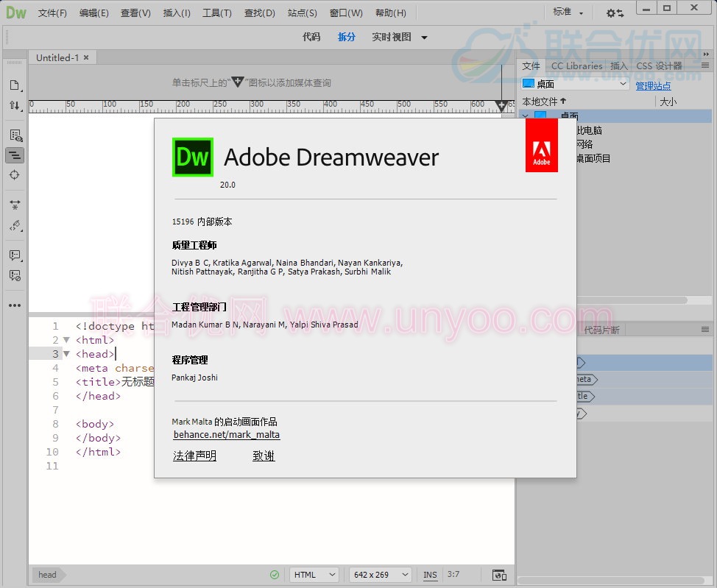Click the real-time preview device icon in status bar
The height and width of the screenshot is (588, 717).
click(499, 575)
